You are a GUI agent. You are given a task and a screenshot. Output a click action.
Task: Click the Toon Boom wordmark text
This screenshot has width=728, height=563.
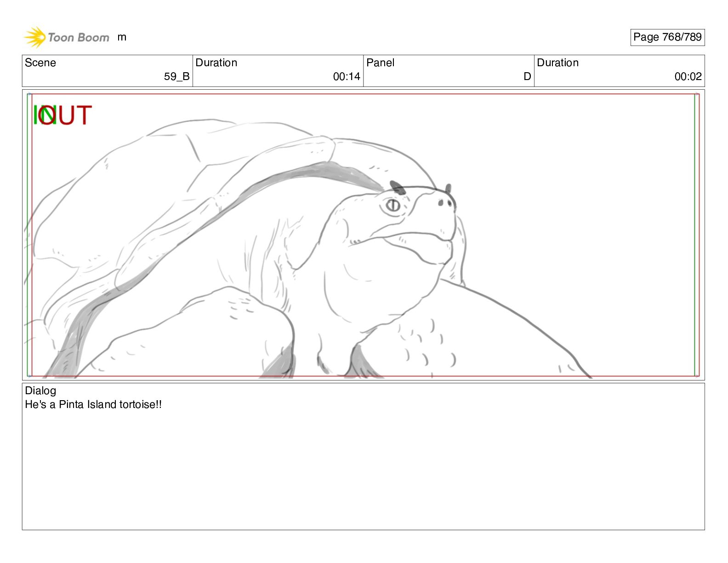tap(79, 38)
